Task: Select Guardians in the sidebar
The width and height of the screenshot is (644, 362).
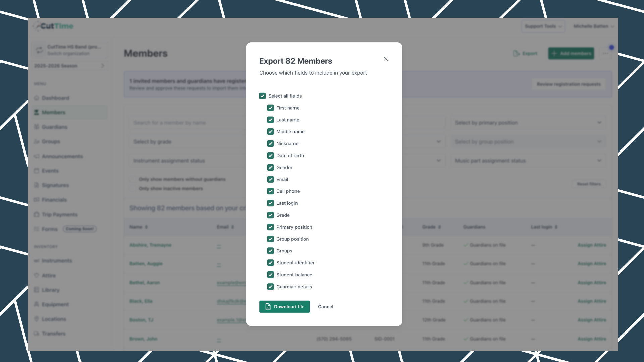Action: tap(55, 127)
